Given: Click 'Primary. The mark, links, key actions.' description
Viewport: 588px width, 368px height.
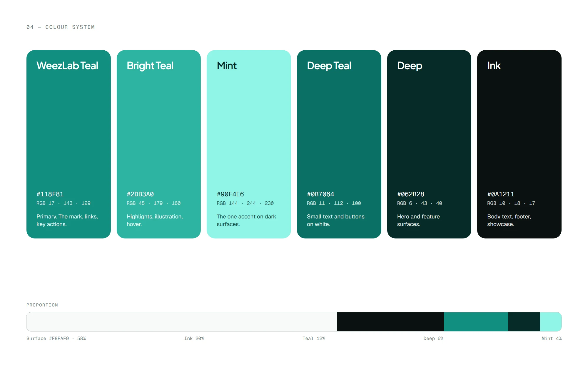Looking at the screenshot, I should (67, 220).
